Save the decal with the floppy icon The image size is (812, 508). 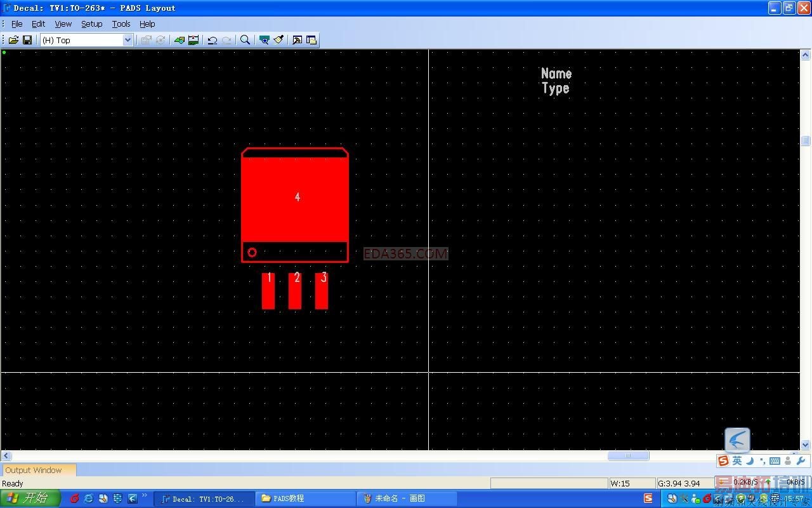point(27,40)
